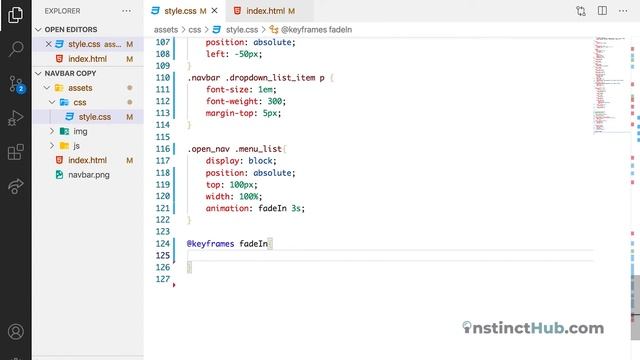Click the 'font-size: 1em;' line

241,89
